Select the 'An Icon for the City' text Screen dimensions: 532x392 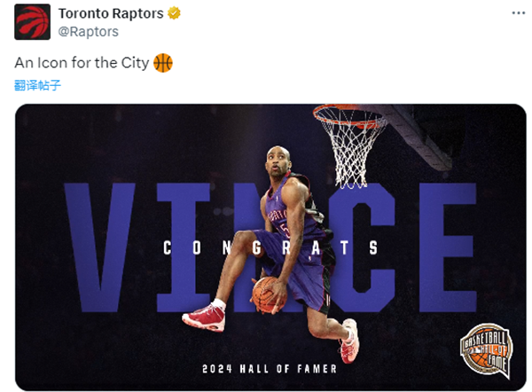click(82, 63)
